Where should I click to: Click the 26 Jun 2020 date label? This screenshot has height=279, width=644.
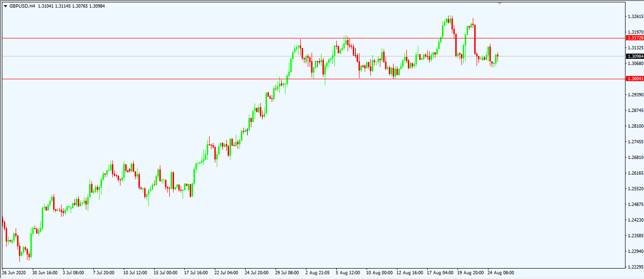14,273
